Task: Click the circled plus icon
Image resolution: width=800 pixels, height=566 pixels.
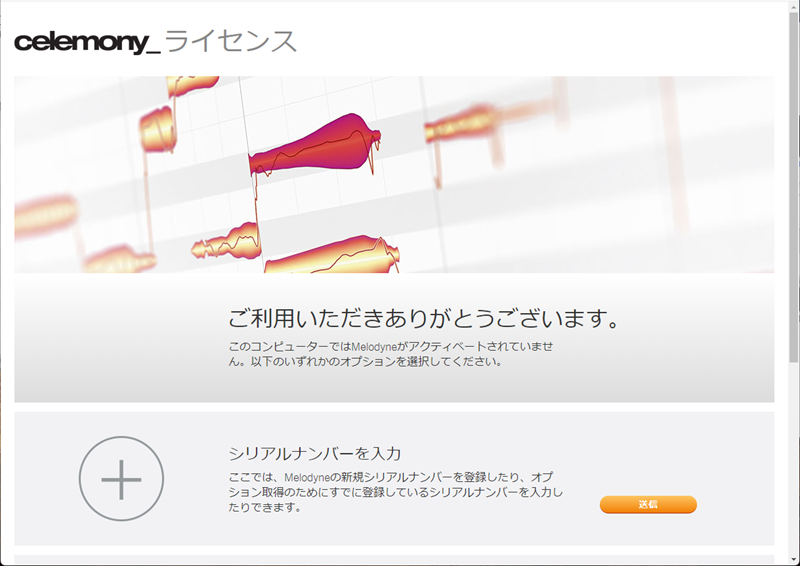Action: (121, 479)
